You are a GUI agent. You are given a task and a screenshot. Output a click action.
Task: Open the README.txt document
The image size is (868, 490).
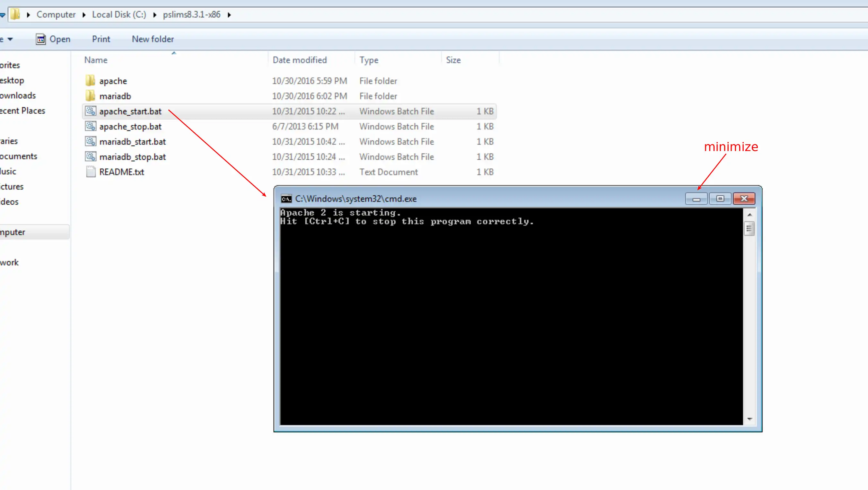(x=122, y=172)
